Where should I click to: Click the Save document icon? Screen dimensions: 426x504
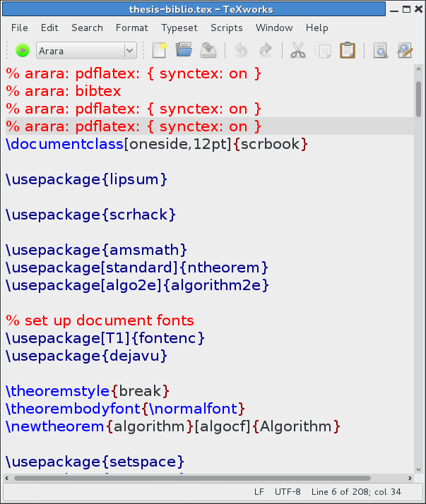click(x=208, y=50)
